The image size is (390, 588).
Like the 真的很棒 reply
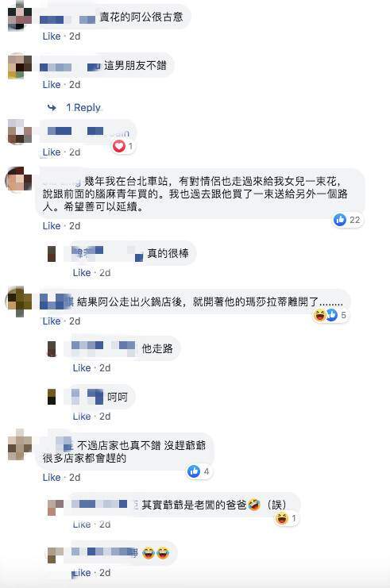pos(82,273)
